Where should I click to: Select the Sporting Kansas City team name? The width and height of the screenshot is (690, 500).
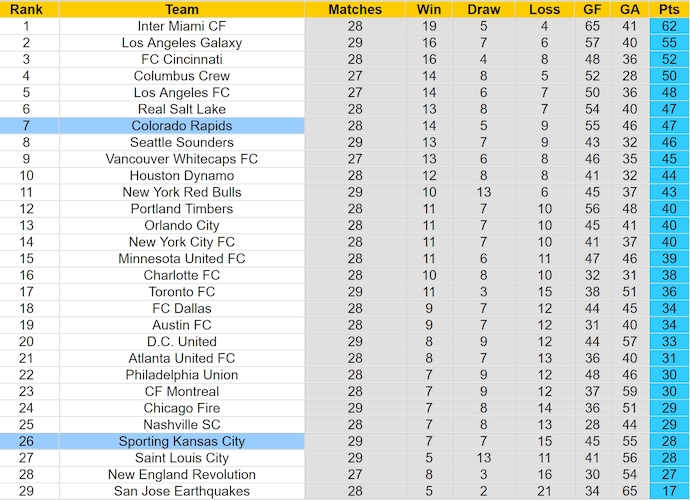[181, 441]
